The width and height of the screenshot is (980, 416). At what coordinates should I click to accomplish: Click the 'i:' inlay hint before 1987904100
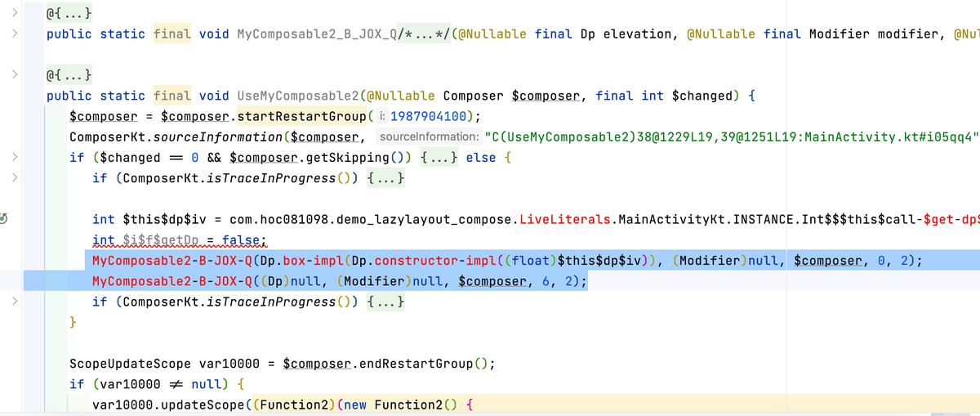[383, 116]
